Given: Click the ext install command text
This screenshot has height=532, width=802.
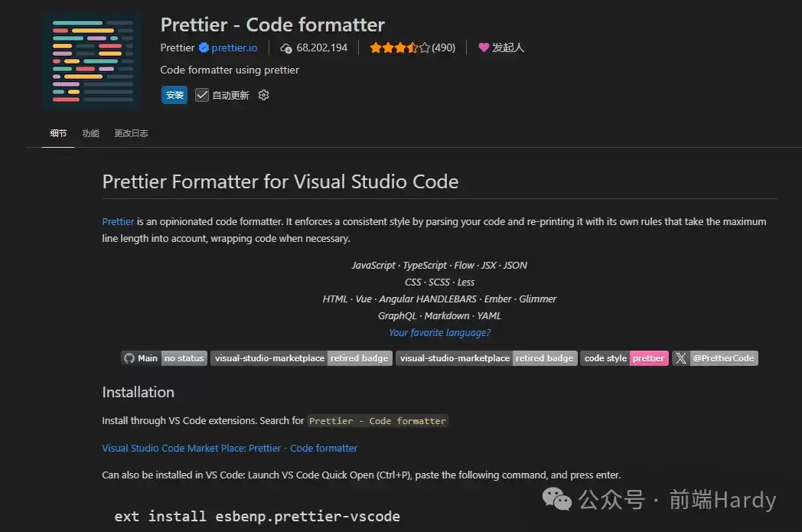Looking at the screenshot, I should [257, 516].
